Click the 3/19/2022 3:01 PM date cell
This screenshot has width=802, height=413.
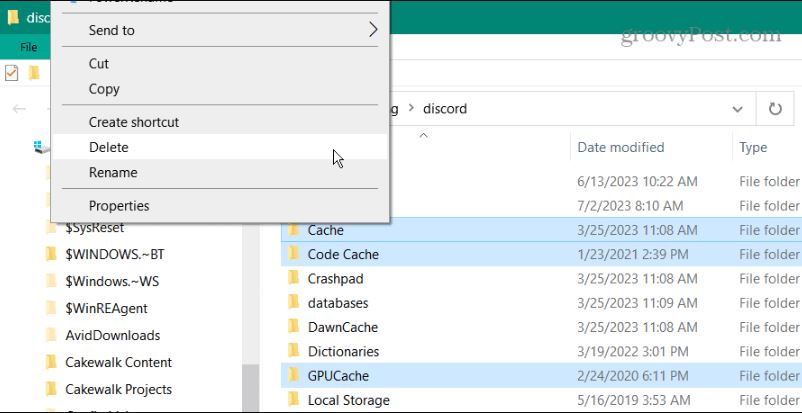[633, 352]
